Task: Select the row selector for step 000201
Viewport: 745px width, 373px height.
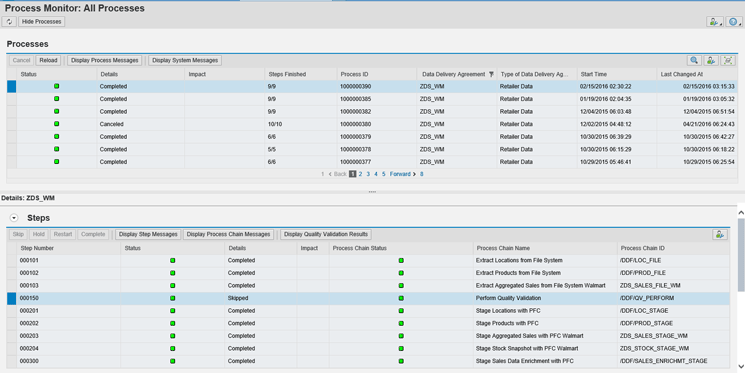Action: pyautogui.click(x=11, y=311)
